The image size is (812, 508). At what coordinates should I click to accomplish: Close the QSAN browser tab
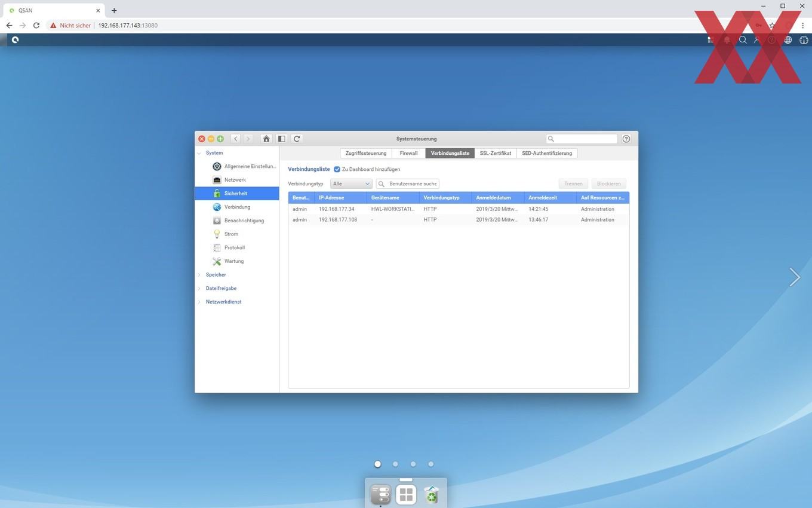98,10
